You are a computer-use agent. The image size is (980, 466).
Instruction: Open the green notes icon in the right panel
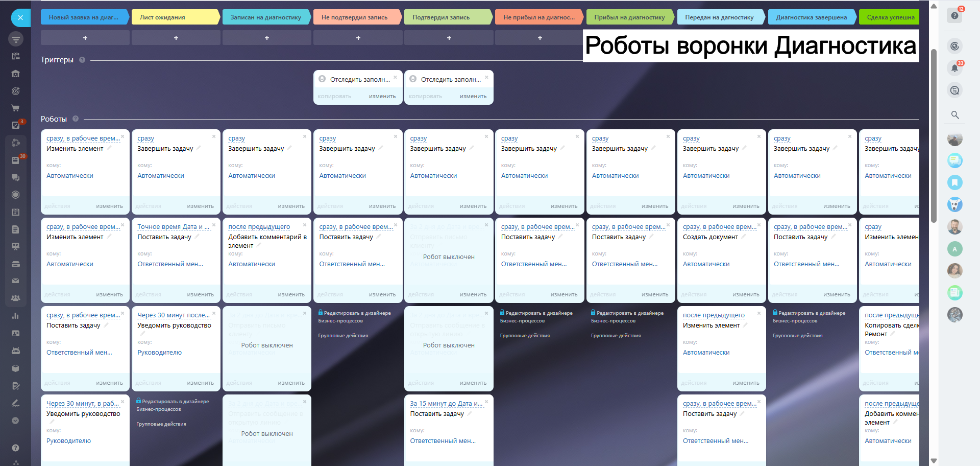(x=955, y=293)
